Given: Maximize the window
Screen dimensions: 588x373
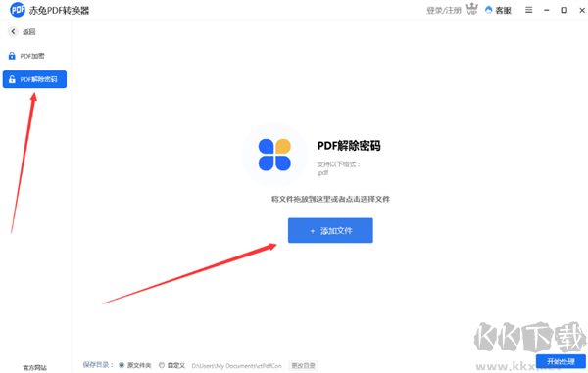Looking at the screenshot, I should pos(564,10).
